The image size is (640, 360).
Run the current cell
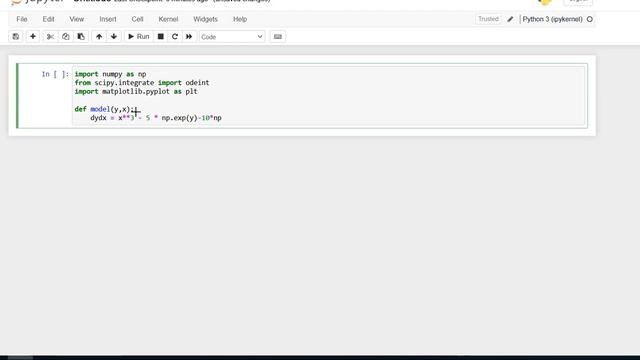pyautogui.click(x=139, y=37)
